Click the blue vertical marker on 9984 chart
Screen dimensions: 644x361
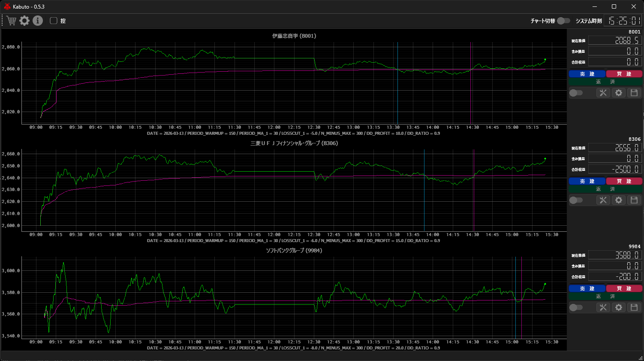(515, 297)
